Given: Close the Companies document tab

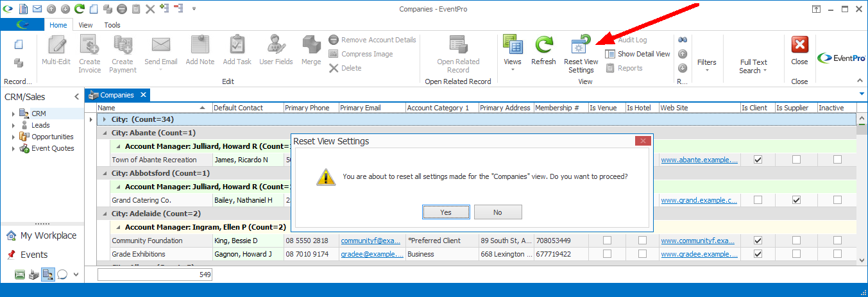Looking at the screenshot, I should point(144,95).
